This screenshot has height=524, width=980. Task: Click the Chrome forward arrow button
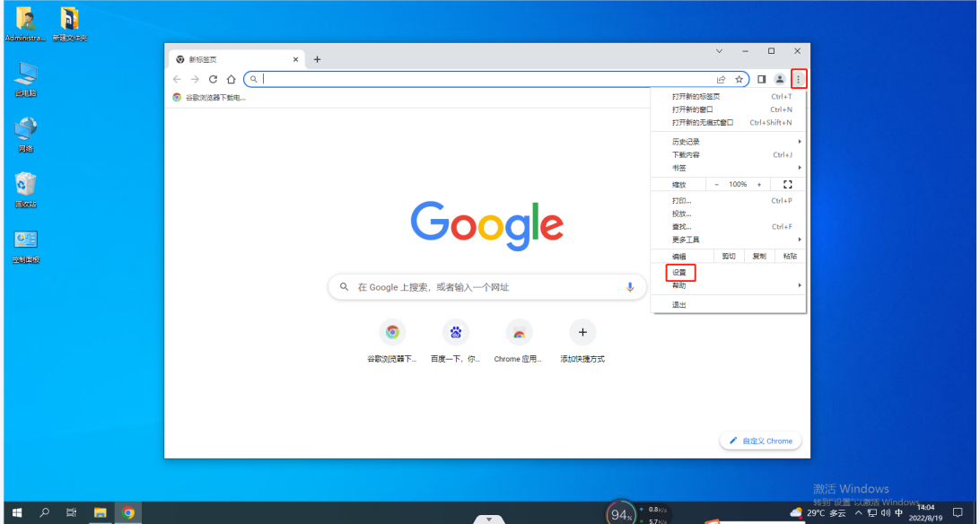195,79
